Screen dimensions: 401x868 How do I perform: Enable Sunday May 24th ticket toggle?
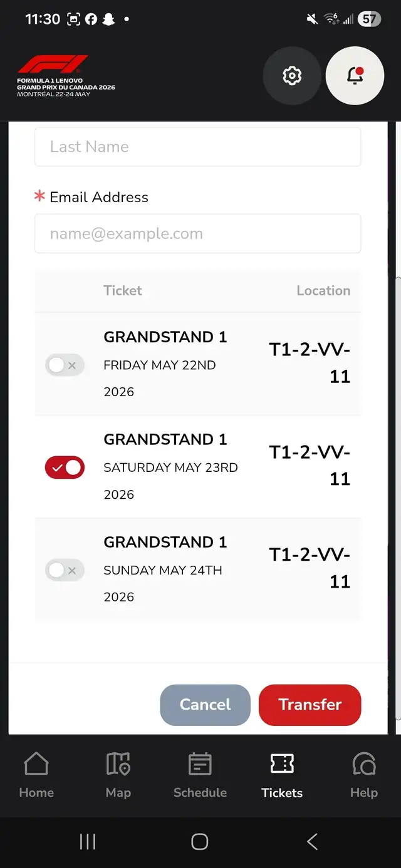click(65, 570)
